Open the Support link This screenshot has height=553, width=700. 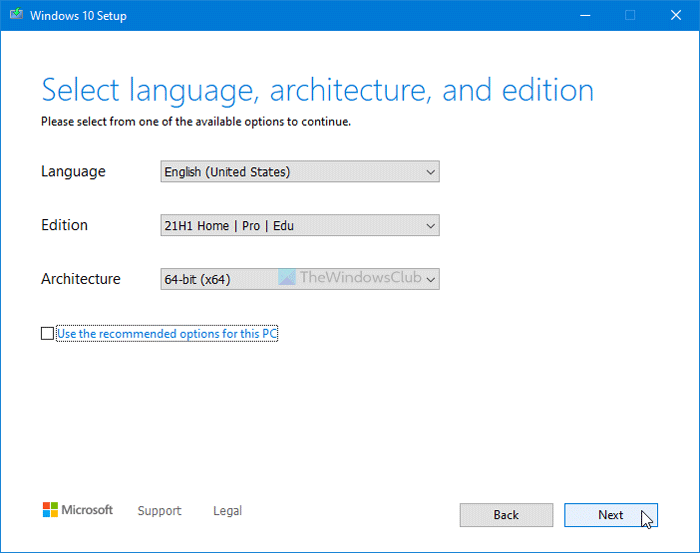click(x=159, y=511)
